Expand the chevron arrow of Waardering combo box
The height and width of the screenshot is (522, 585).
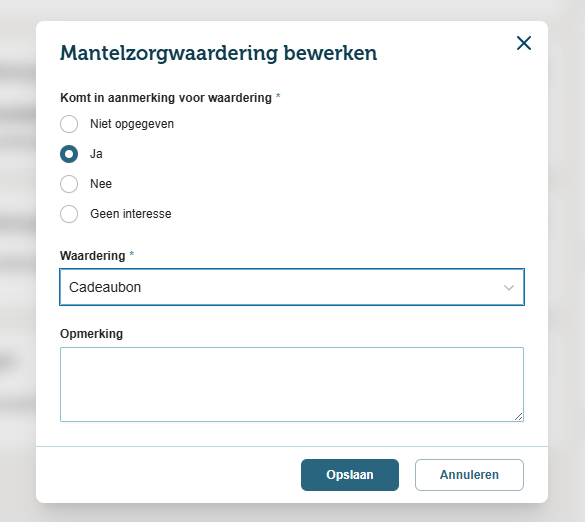click(509, 288)
